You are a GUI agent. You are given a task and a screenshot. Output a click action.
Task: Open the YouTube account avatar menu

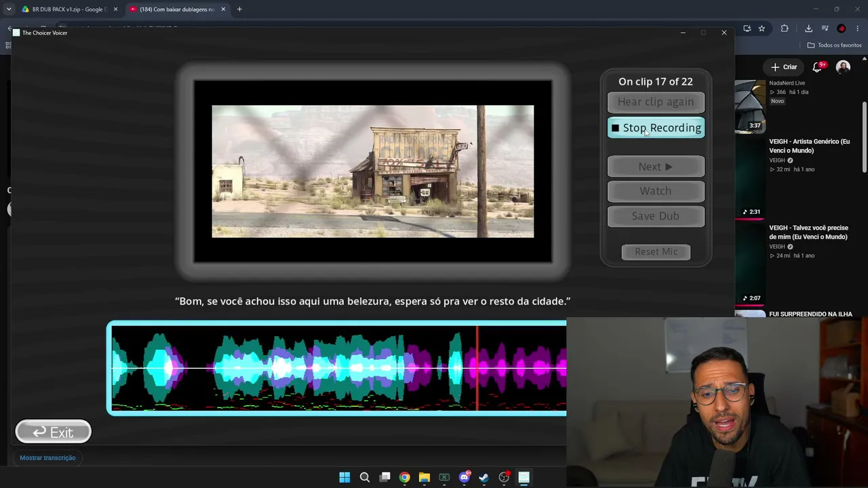pyautogui.click(x=843, y=67)
